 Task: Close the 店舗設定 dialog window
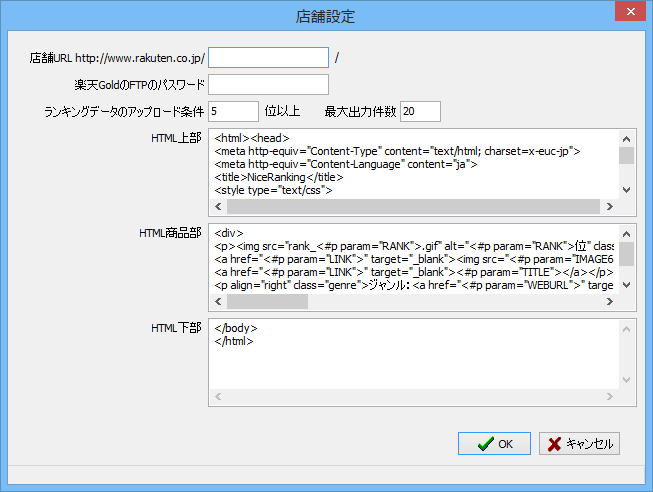627,15
